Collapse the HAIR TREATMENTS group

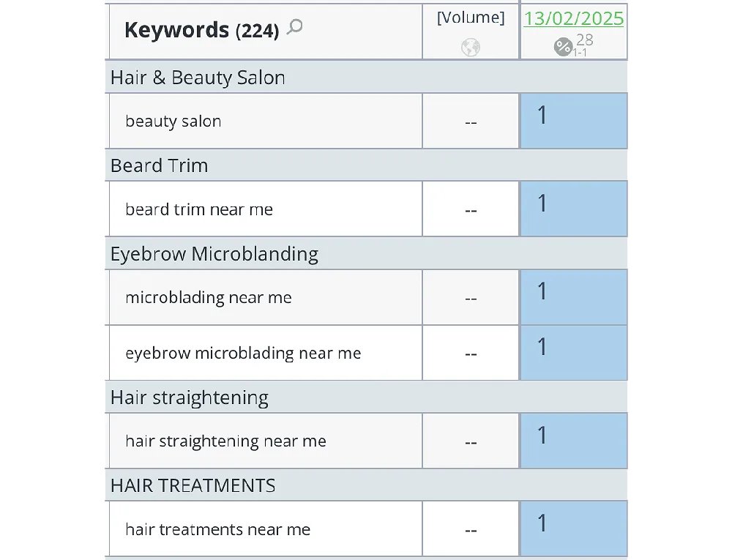(193, 485)
